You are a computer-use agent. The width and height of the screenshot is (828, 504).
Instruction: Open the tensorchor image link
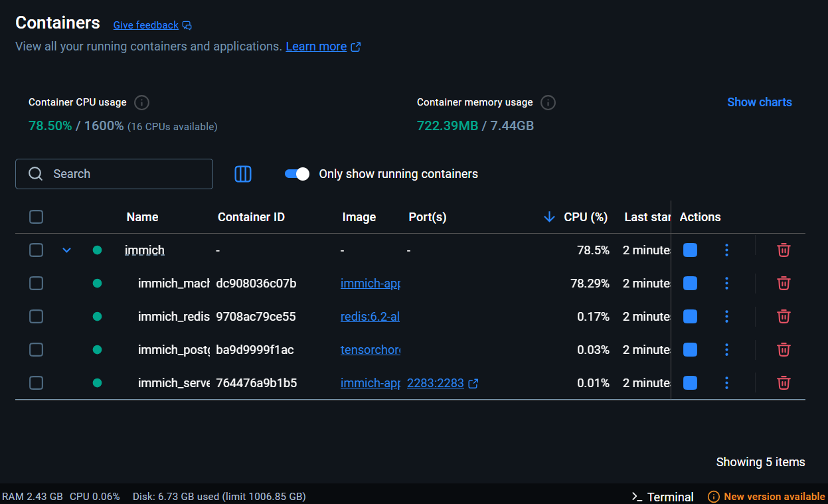[371, 350]
